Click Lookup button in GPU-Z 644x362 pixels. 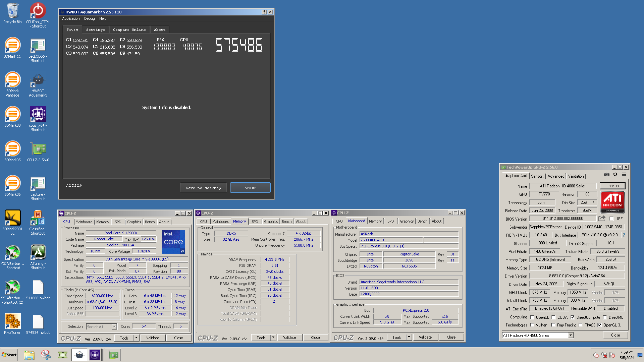click(x=612, y=186)
